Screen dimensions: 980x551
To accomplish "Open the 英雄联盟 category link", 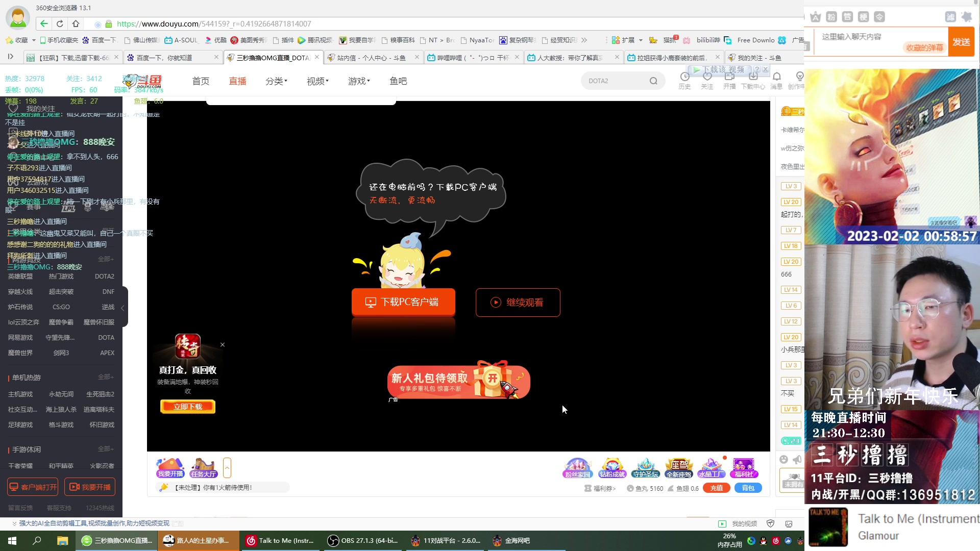I will [20, 277].
